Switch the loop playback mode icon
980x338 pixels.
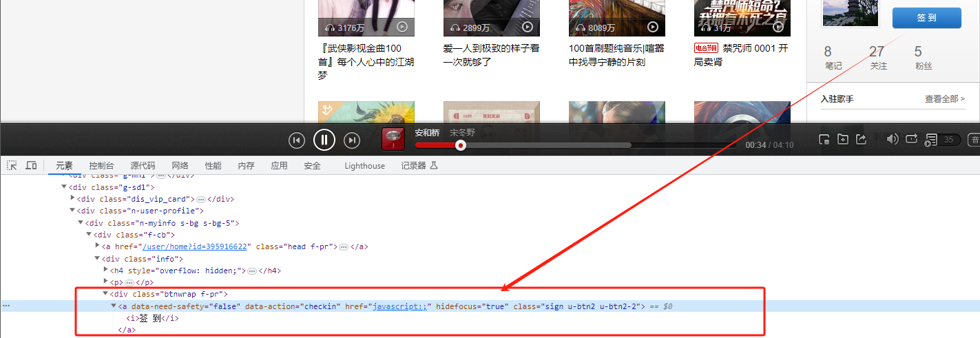(x=912, y=139)
